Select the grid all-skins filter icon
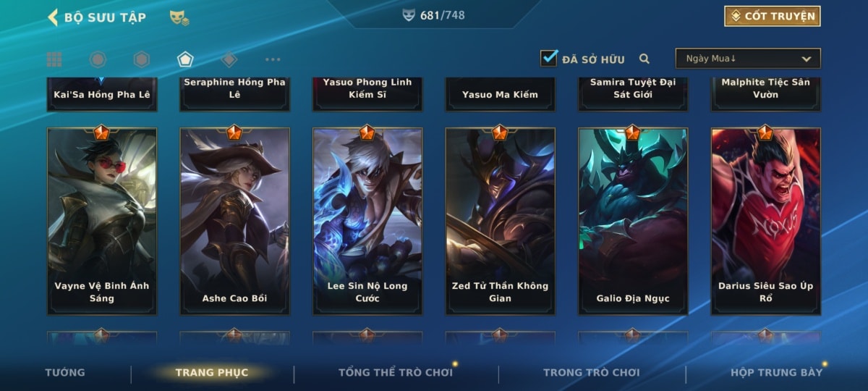The width and height of the screenshot is (868, 391). point(54,59)
